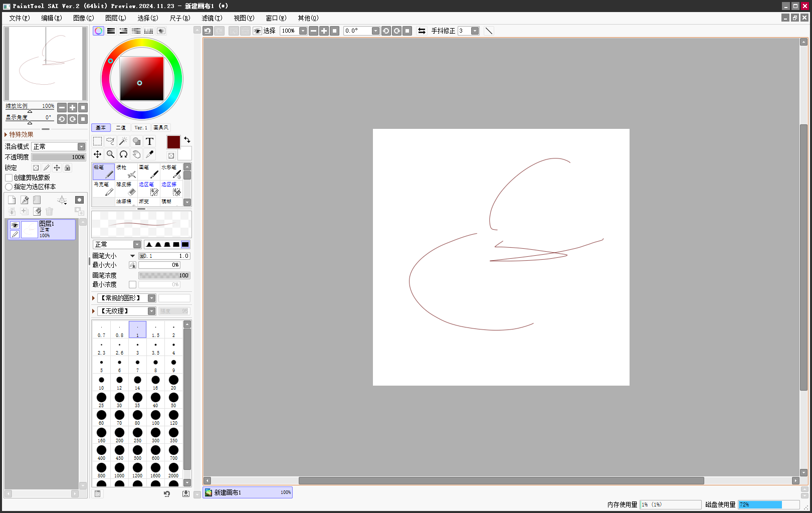The image size is (812, 513).
Task: Switch to the 二值 tool tab
Action: [121, 127]
